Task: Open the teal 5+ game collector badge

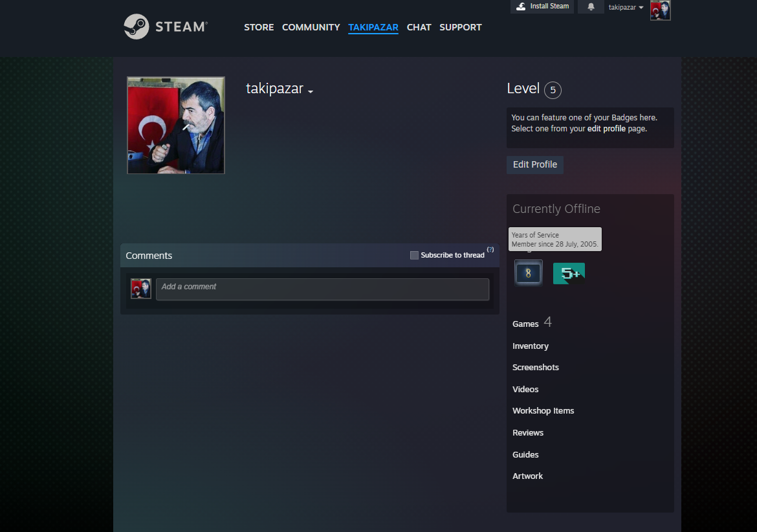Action: point(569,273)
